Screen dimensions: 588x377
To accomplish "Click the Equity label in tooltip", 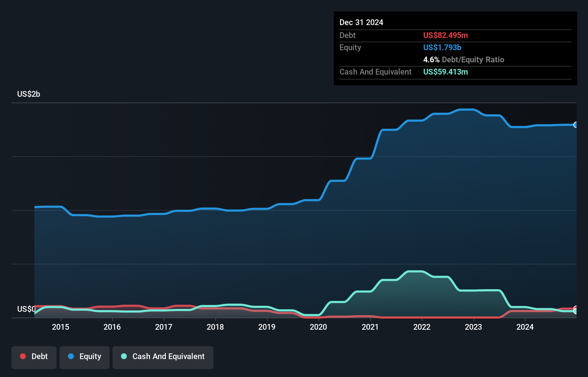I will [350, 47].
